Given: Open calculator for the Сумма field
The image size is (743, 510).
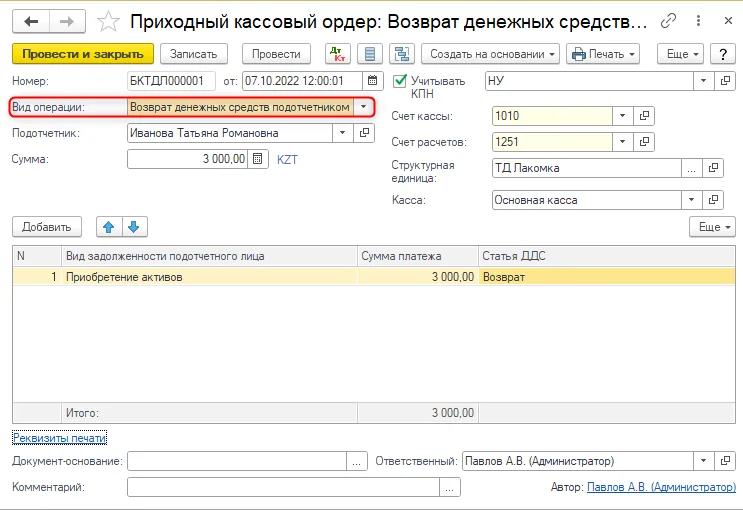Looking at the screenshot, I should pos(257,159).
